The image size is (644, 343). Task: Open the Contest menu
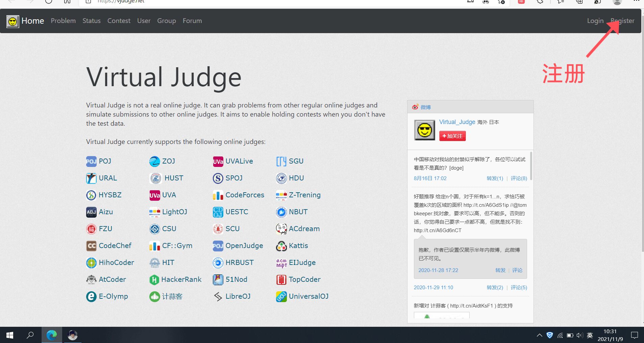click(x=119, y=21)
